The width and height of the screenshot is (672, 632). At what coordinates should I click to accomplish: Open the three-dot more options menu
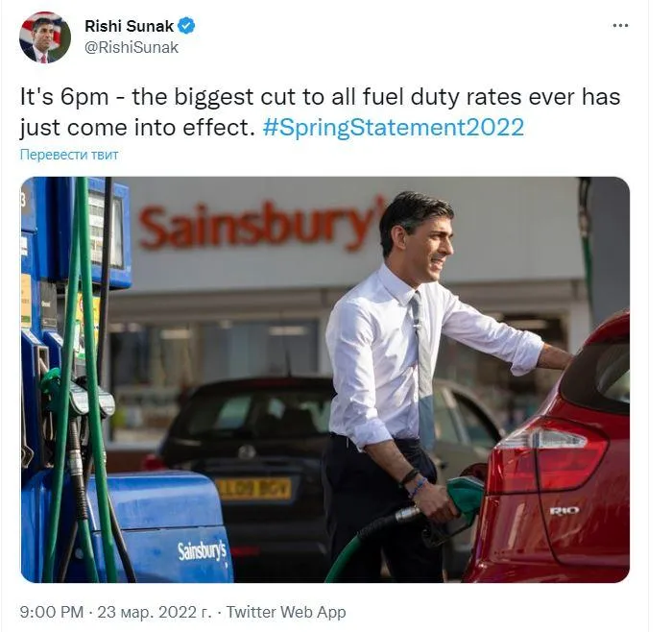[x=620, y=26]
